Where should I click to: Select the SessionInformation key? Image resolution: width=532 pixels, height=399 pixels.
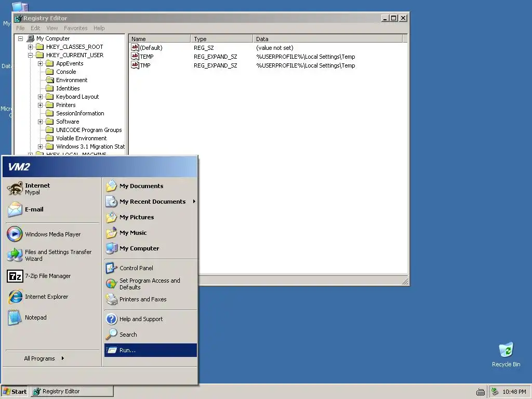(80, 113)
